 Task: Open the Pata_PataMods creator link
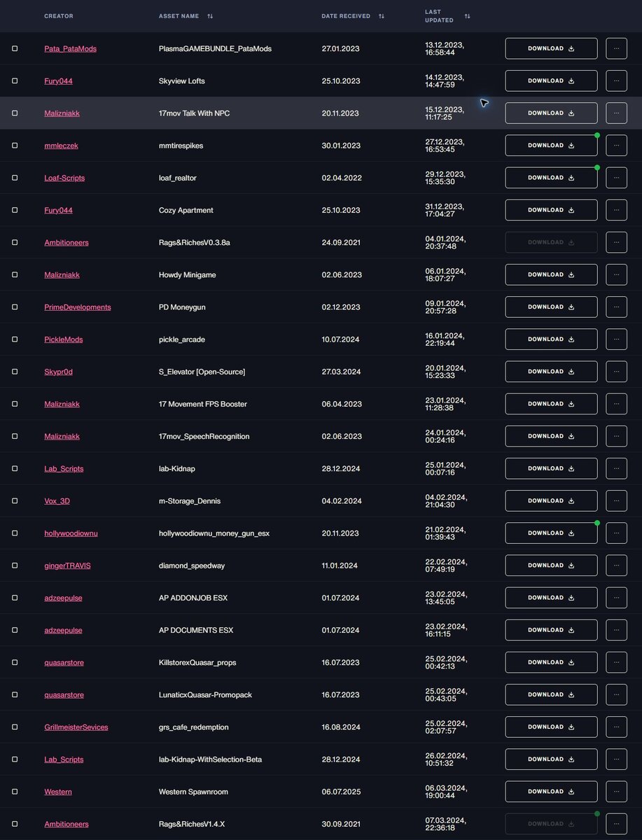point(70,48)
